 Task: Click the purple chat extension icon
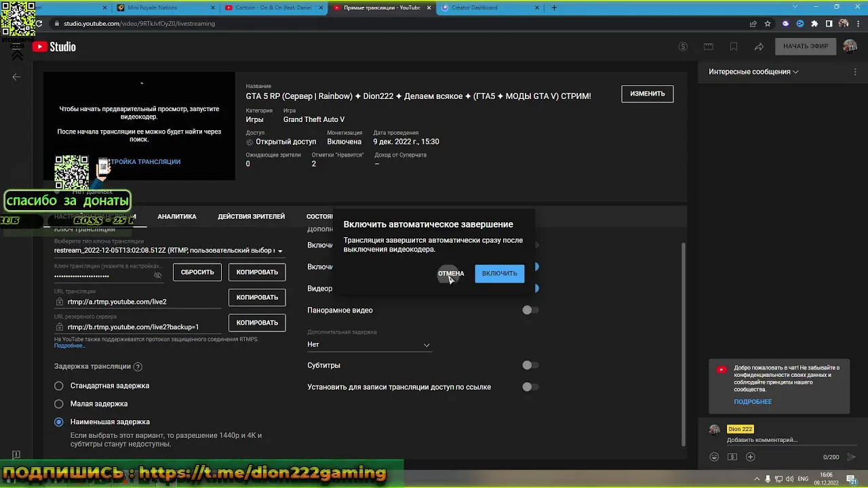pyautogui.click(x=785, y=24)
